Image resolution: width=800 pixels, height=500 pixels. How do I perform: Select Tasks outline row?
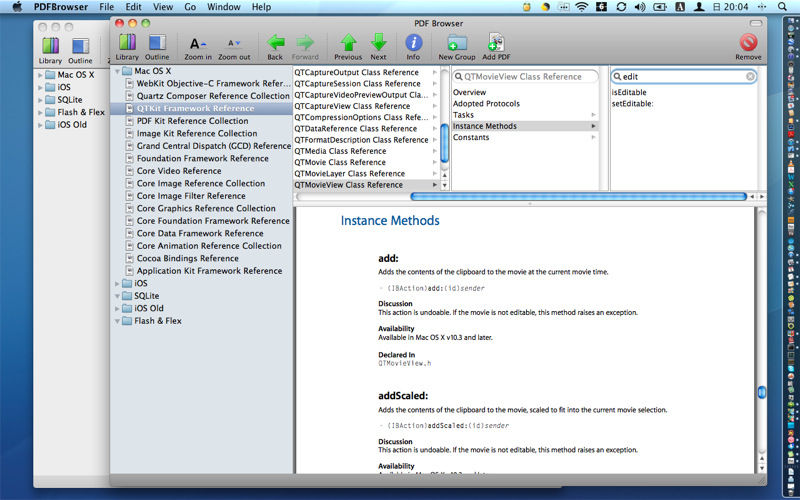pos(525,115)
